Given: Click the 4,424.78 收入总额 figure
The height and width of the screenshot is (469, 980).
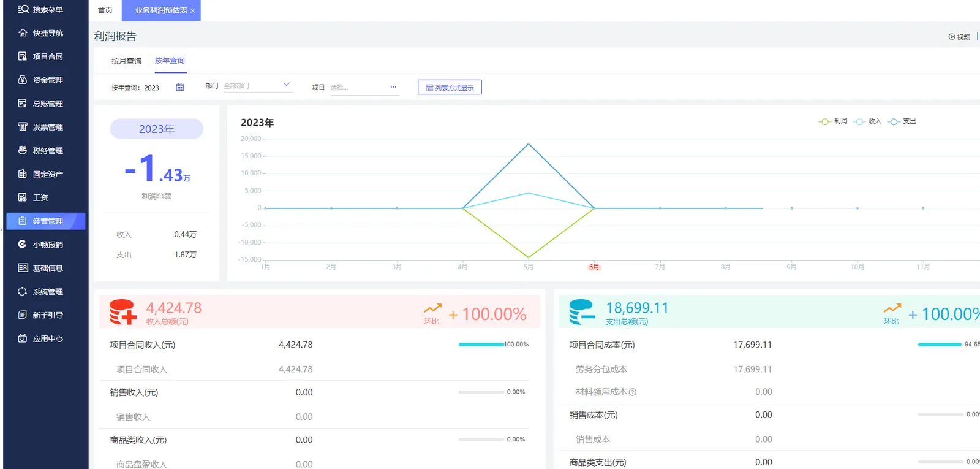Looking at the screenshot, I should click(173, 308).
